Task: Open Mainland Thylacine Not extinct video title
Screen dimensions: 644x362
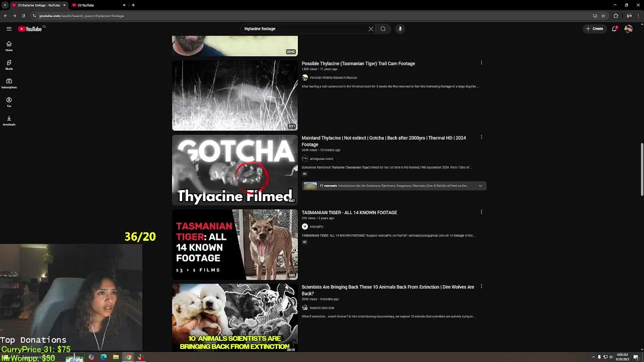Action: tap(384, 141)
